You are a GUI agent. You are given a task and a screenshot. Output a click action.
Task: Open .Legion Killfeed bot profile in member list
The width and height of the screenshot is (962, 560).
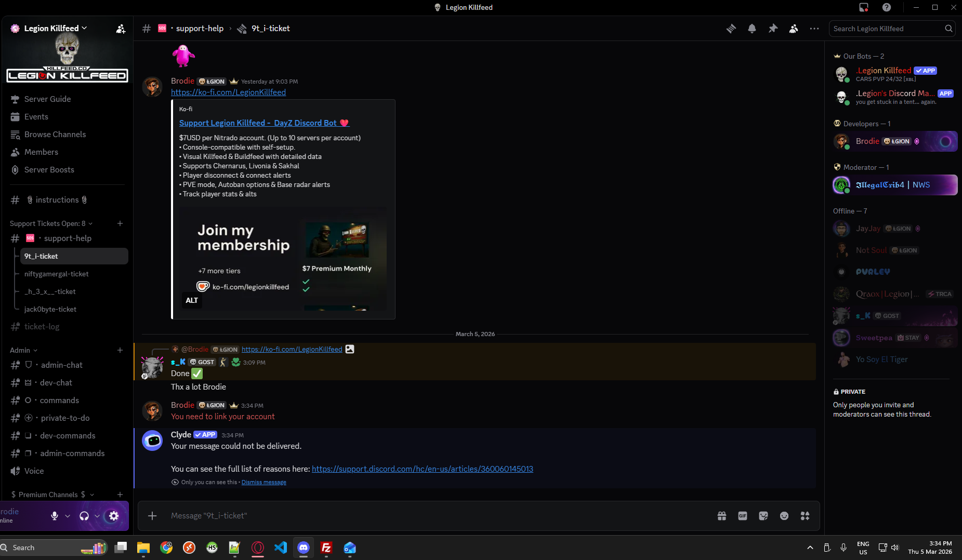[895, 74]
